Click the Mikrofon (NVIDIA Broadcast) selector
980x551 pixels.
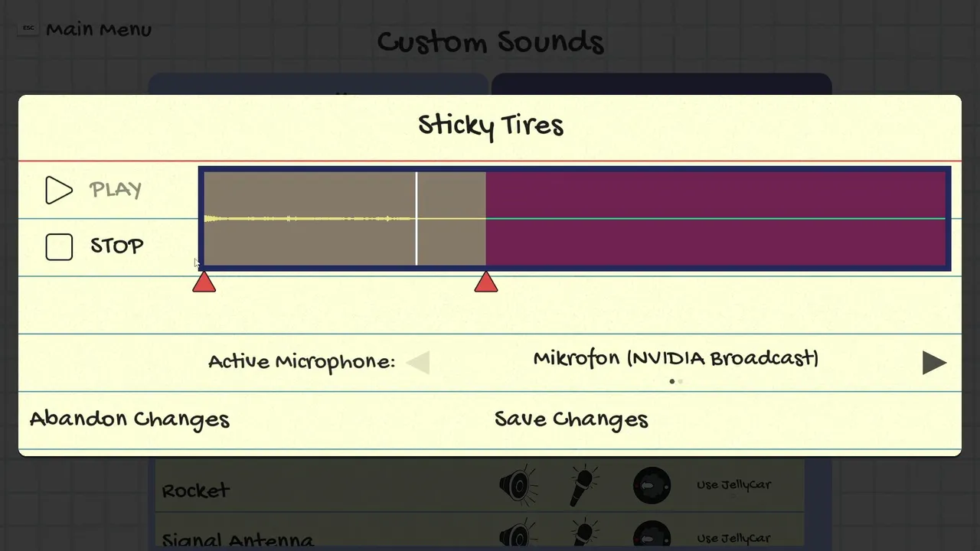click(675, 359)
